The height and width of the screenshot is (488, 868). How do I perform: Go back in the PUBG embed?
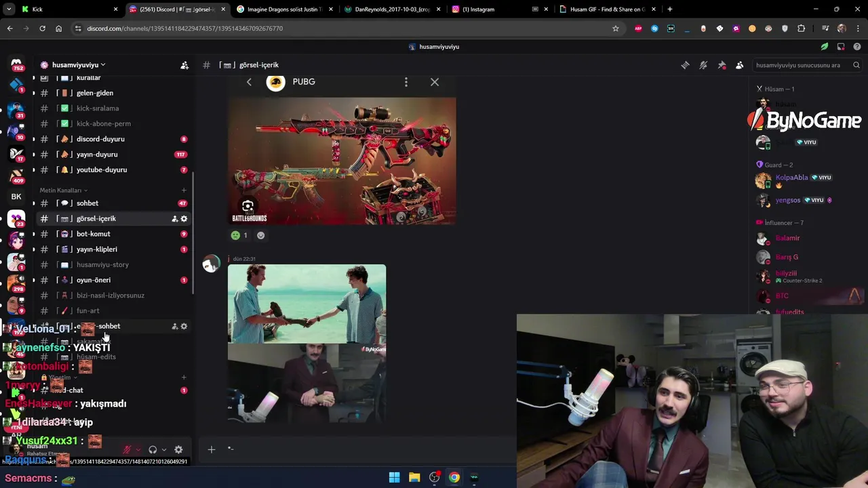249,82
